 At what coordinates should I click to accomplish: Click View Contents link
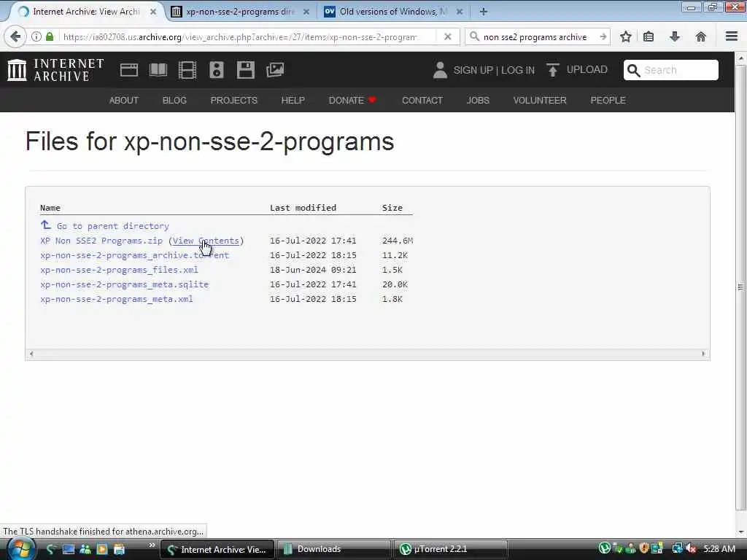[x=205, y=241]
